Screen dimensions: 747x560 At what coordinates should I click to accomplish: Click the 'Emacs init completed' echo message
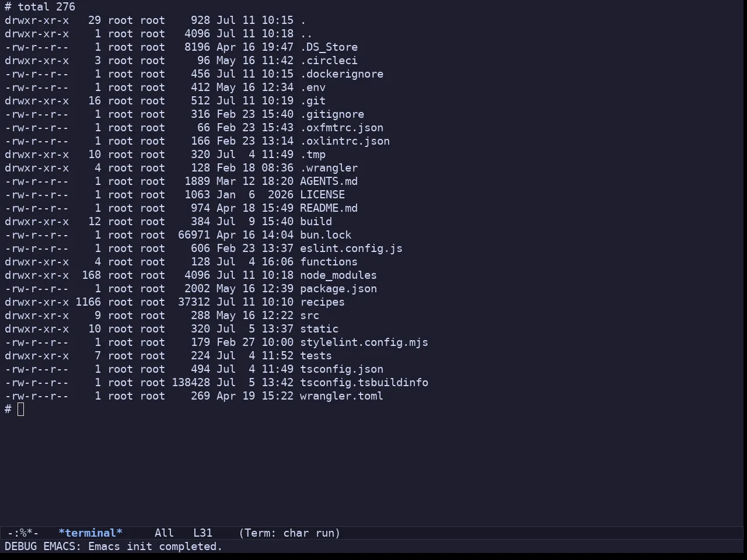tap(155, 547)
